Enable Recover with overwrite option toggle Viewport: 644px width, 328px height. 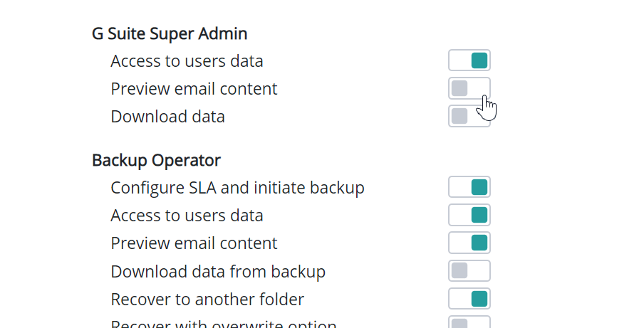(x=469, y=323)
